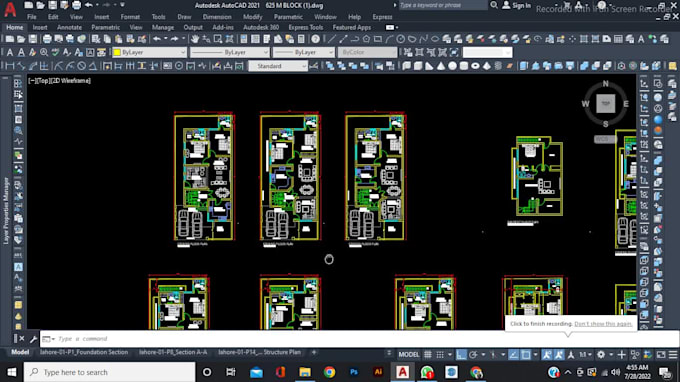Select the Linear dimension tool
Image resolution: width=680 pixels, height=382 pixels.
click(x=10, y=66)
